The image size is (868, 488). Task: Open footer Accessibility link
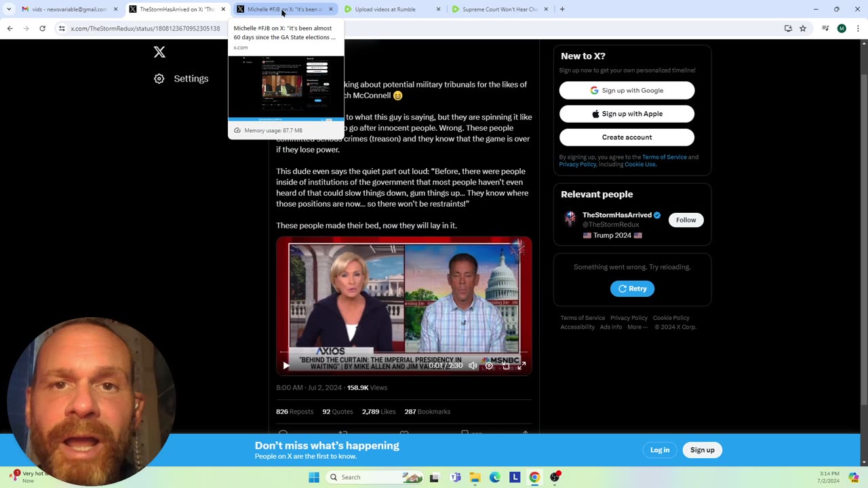(x=578, y=327)
